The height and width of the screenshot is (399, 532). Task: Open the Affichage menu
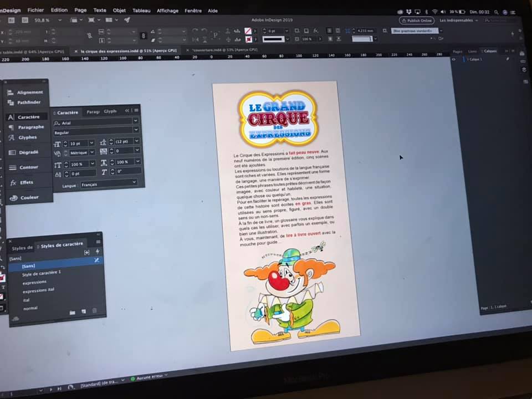167,11
